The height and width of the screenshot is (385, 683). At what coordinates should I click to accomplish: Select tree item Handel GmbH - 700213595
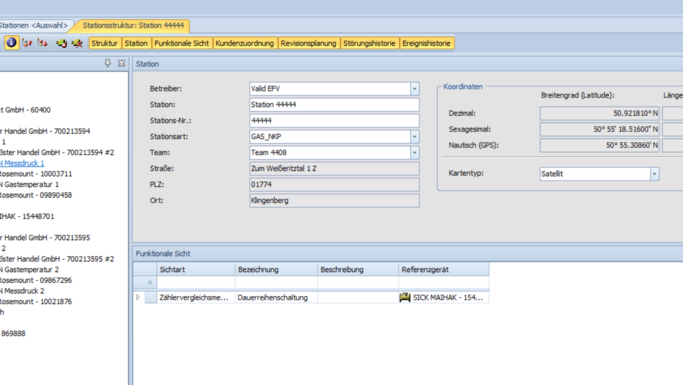(x=45, y=238)
